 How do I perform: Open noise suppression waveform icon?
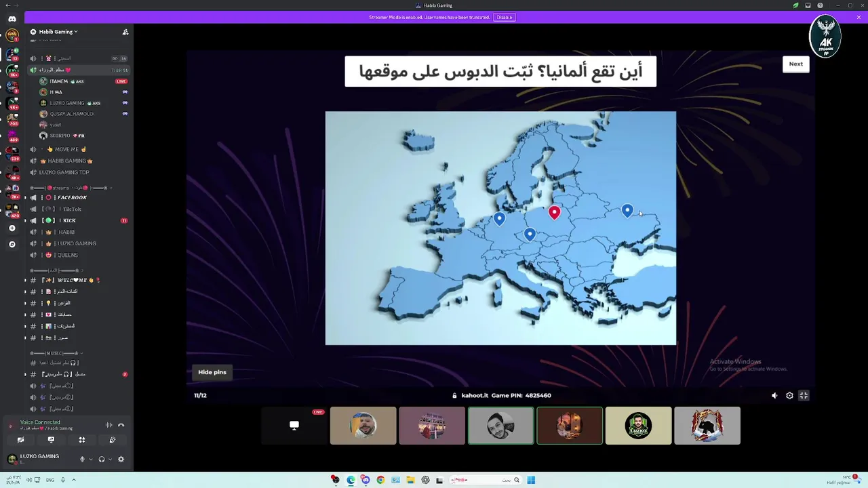[x=108, y=425]
